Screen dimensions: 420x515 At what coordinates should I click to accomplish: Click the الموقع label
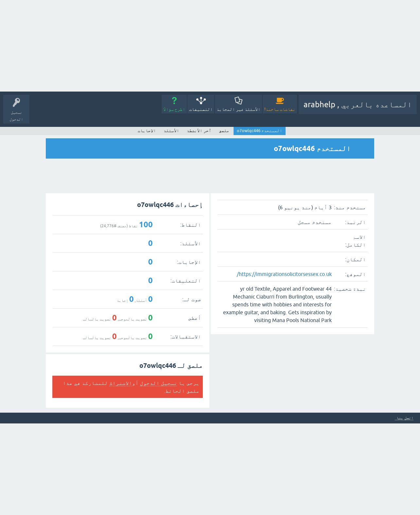(x=355, y=274)
